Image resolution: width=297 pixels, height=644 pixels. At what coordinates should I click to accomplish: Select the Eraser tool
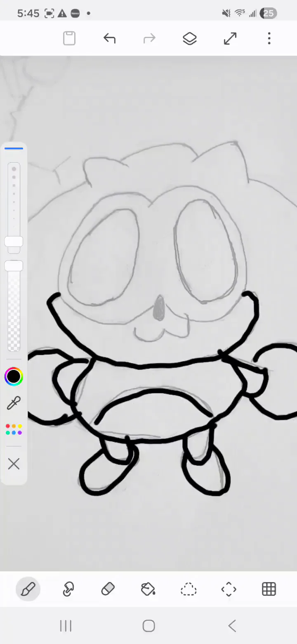tap(108, 589)
